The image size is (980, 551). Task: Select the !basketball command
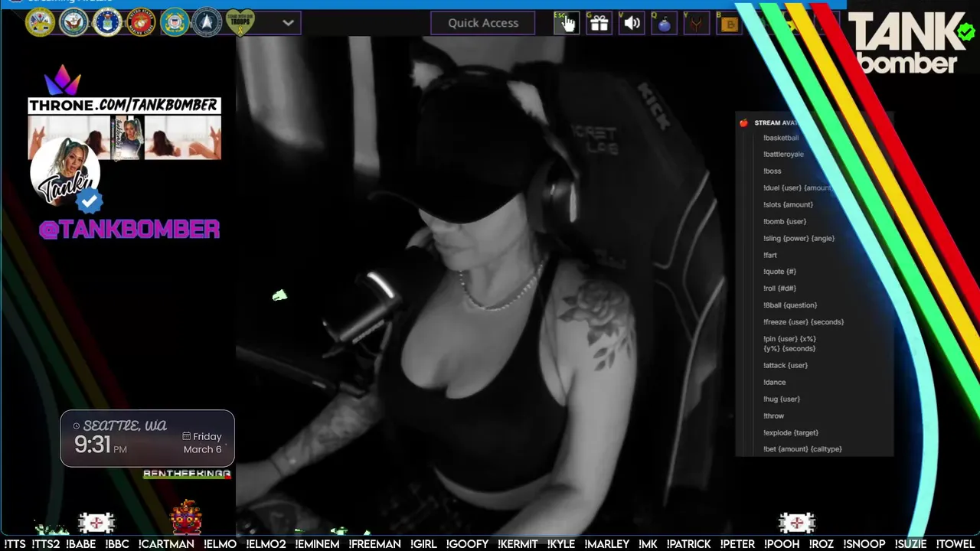coord(781,138)
